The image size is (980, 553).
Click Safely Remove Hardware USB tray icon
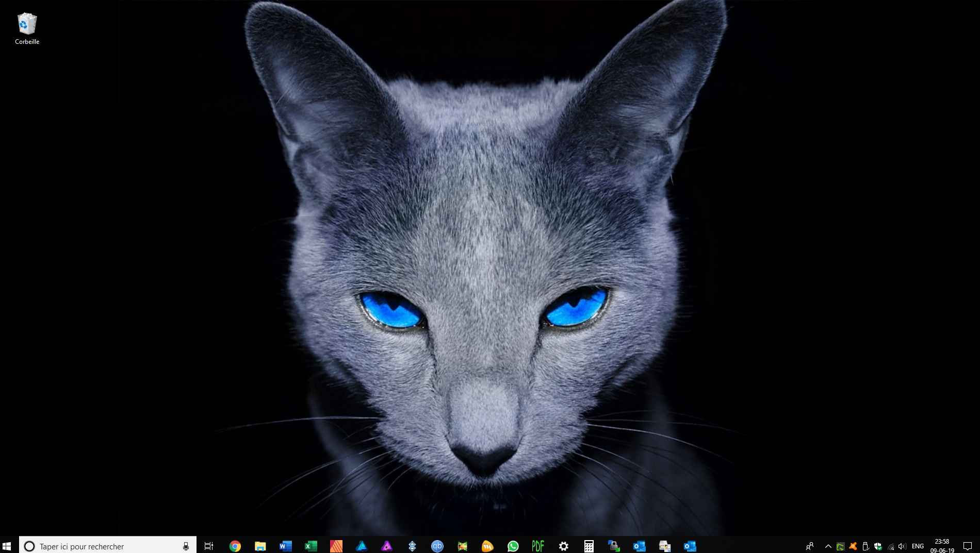coord(865,546)
